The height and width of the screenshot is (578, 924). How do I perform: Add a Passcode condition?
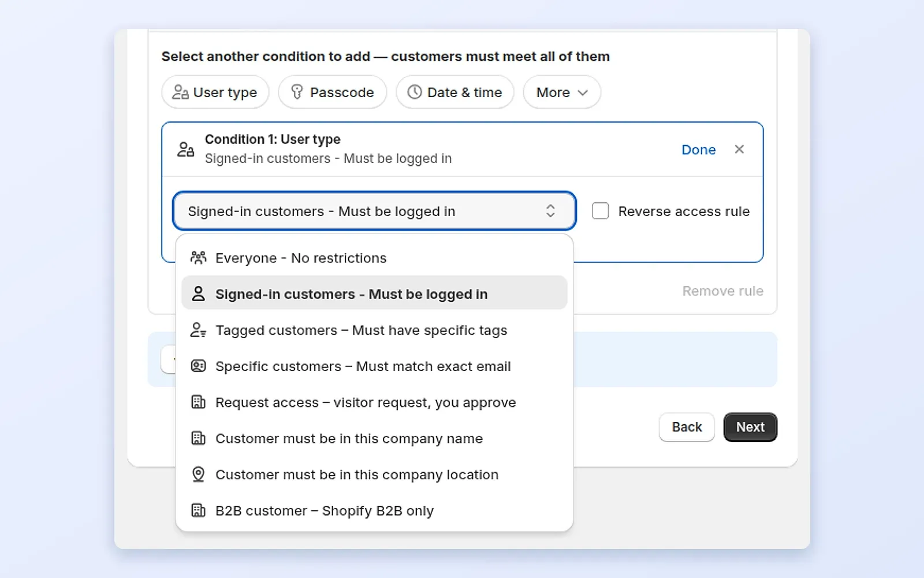pyautogui.click(x=333, y=92)
